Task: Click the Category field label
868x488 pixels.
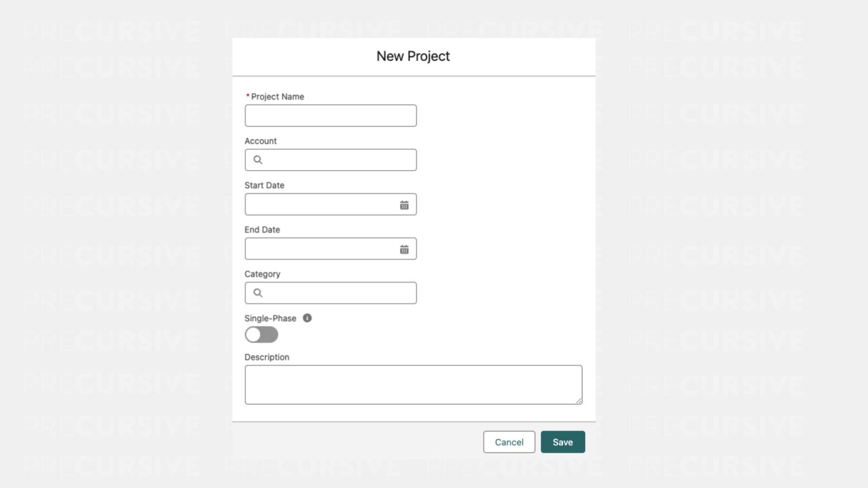Action: click(x=262, y=274)
